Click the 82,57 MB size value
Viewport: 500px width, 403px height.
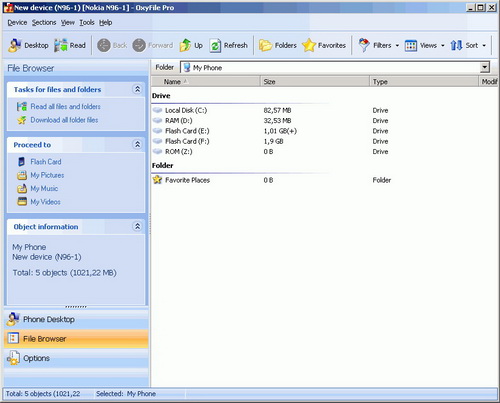[x=277, y=110]
